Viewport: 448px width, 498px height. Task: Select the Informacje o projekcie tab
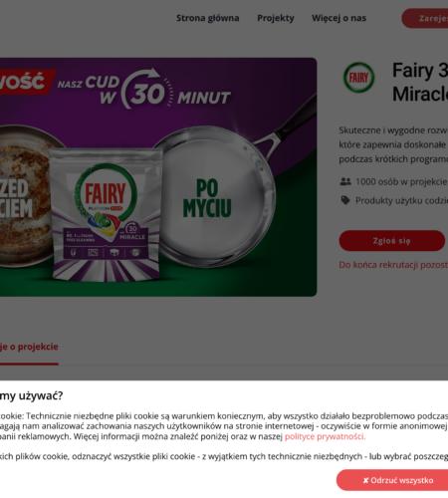tap(29, 347)
